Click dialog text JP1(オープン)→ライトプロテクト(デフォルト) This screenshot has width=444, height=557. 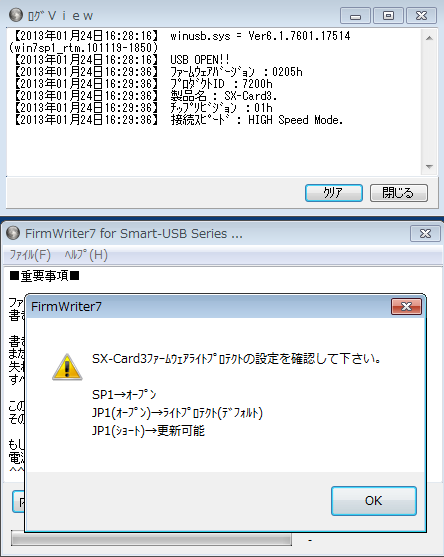click(177, 412)
